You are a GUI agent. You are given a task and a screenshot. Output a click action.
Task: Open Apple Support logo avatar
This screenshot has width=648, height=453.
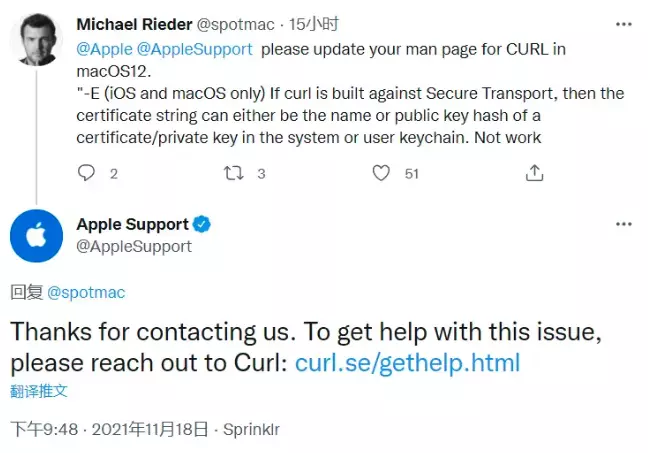point(36,236)
